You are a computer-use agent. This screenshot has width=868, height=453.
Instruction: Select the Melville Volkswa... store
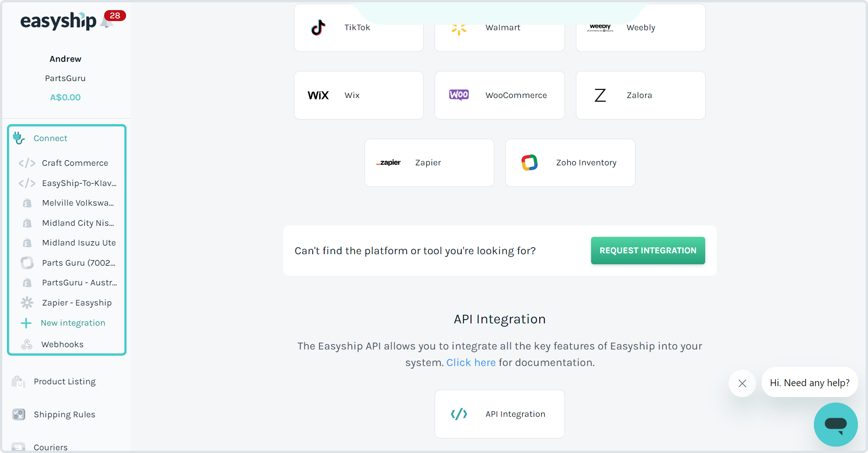tap(78, 203)
